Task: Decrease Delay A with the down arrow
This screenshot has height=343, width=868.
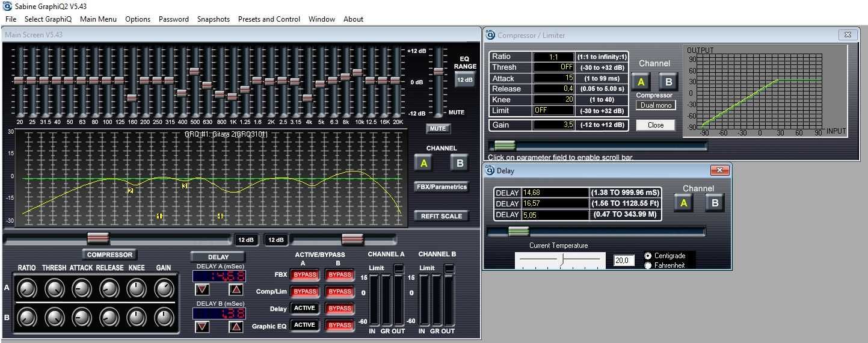Action: (x=202, y=289)
